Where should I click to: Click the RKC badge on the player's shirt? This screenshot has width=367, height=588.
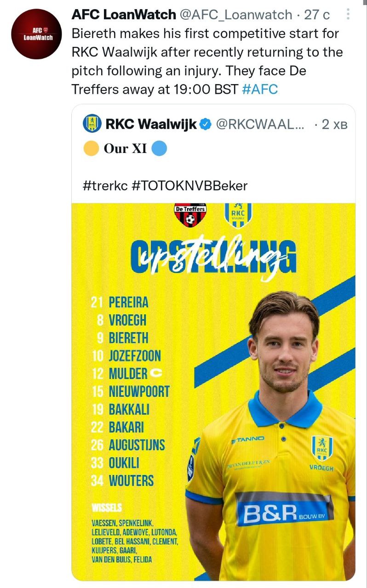click(321, 448)
